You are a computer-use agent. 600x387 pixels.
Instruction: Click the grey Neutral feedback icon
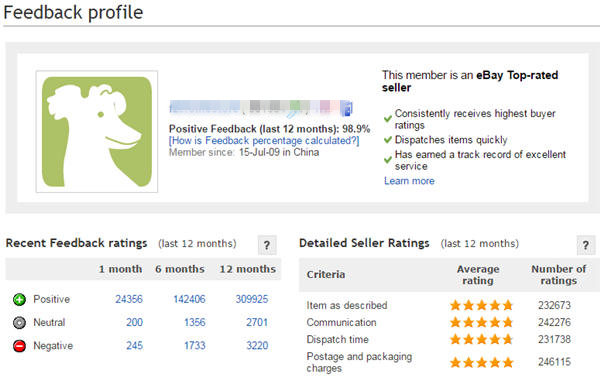[x=20, y=323]
